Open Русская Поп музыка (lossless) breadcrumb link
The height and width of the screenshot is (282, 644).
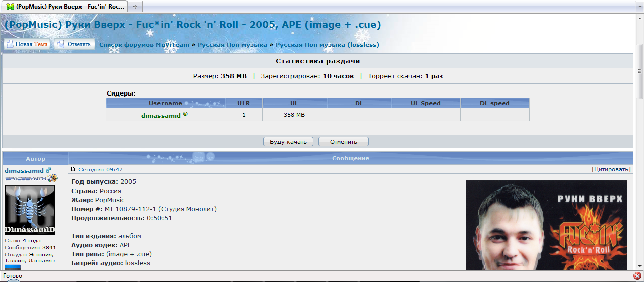[328, 45]
